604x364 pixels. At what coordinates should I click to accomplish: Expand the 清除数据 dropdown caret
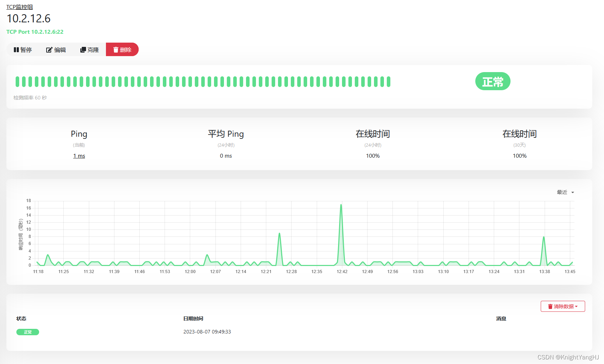pyautogui.click(x=576, y=306)
